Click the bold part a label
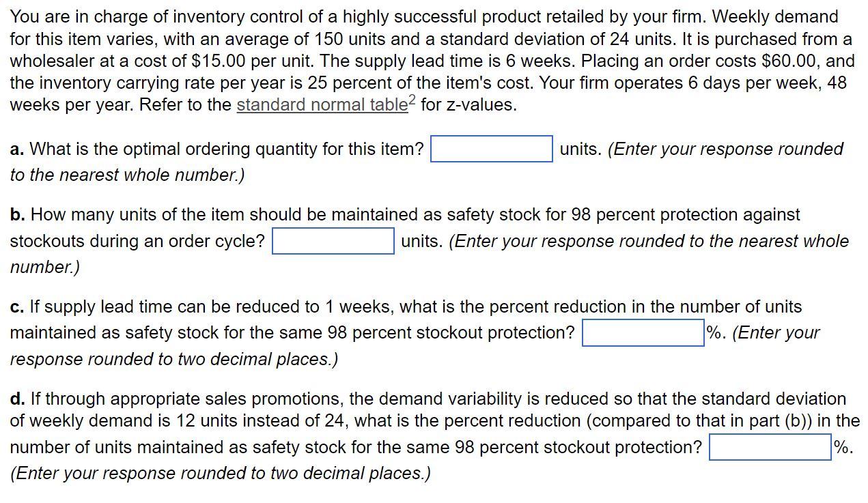This screenshot has height=503, width=868. (16, 149)
